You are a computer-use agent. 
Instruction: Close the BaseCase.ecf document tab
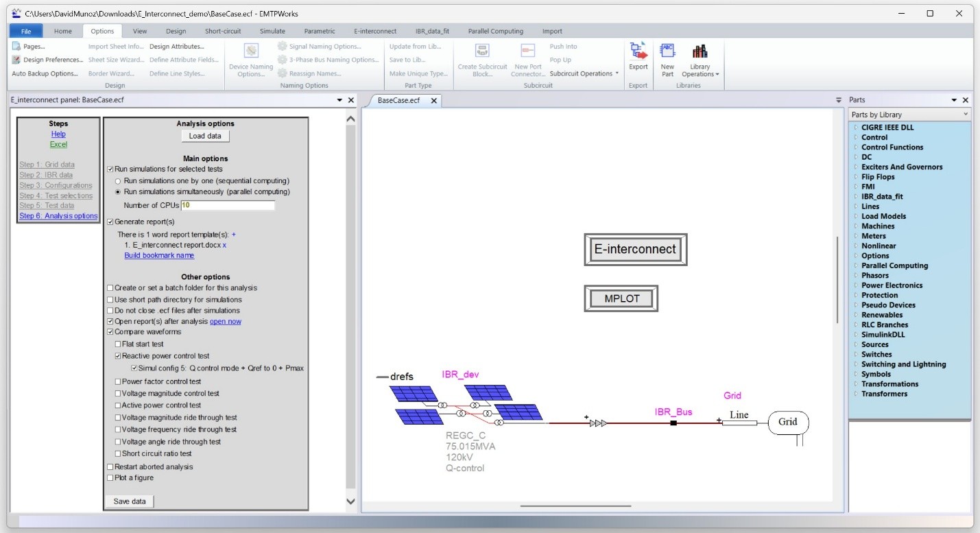[434, 101]
